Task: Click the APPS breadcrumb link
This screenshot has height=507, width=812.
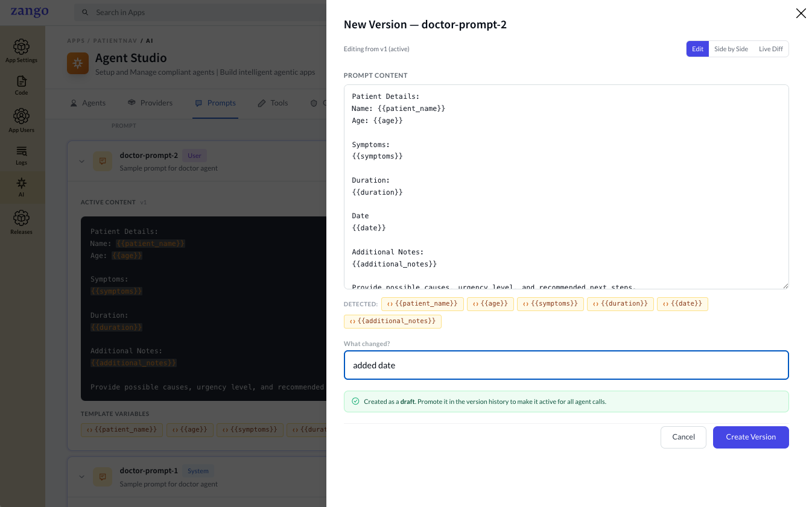Action: [76, 41]
